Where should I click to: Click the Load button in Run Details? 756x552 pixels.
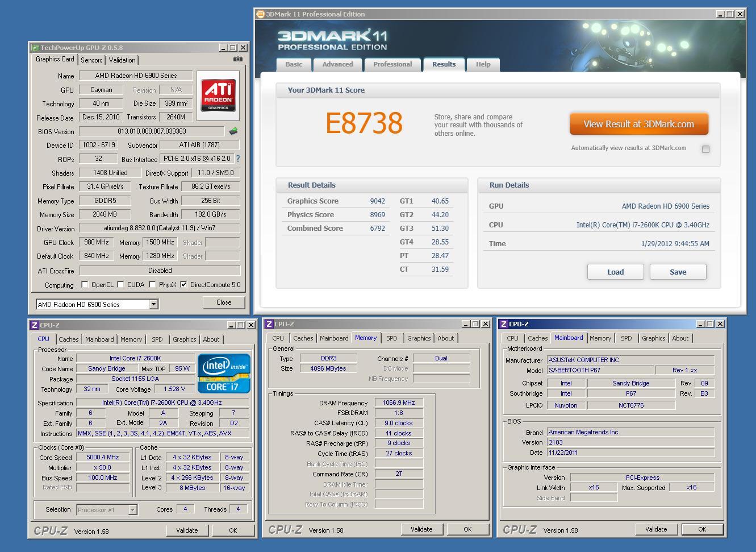coord(615,272)
